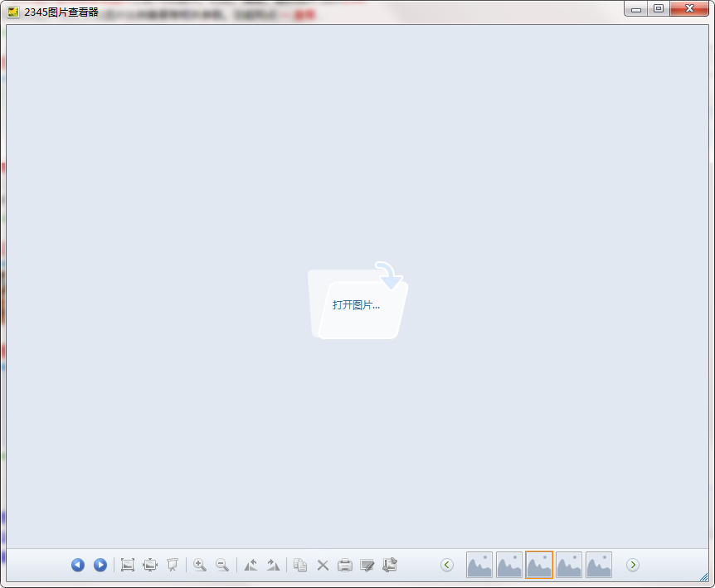The width and height of the screenshot is (715, 588).
Task: Zoom out with magnifier minus icon
Action: tap(222, 565)
